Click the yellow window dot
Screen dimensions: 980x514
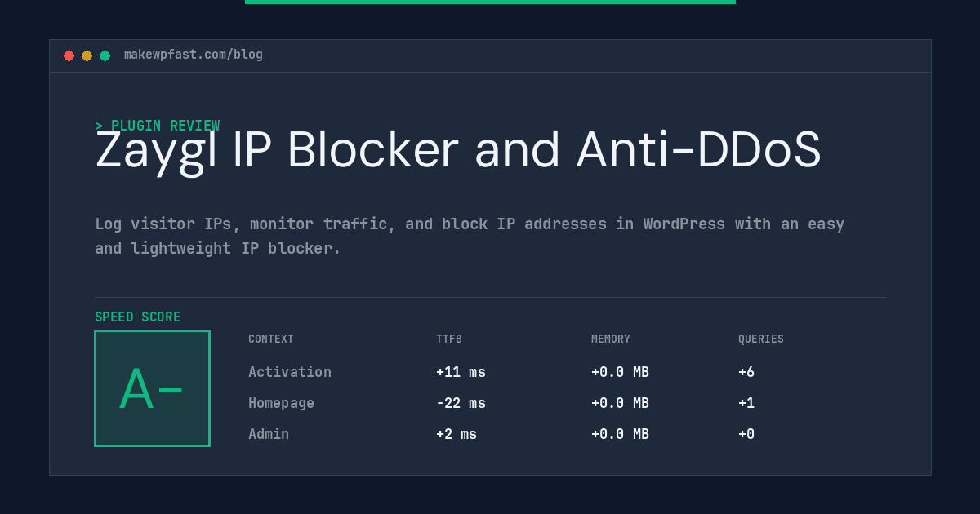tap(87, 55)
